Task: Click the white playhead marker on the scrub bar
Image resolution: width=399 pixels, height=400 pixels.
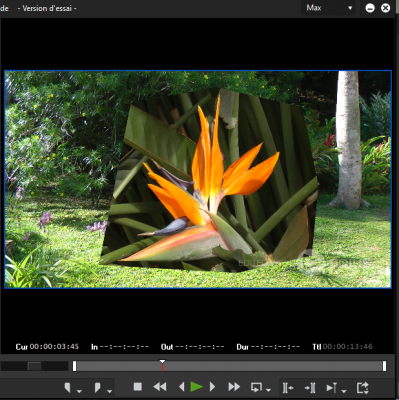Action: click(162, 362)
